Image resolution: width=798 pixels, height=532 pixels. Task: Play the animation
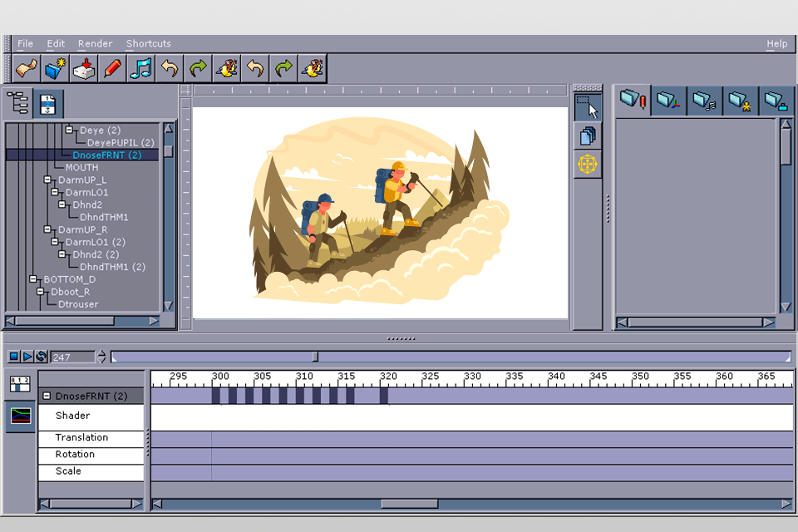tap(27, 357)
